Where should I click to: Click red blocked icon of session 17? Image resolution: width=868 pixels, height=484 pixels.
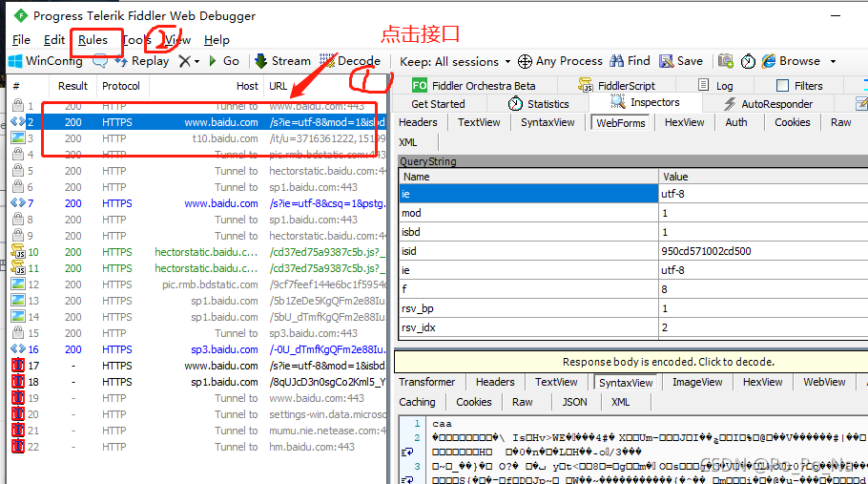tap(18, 366)
